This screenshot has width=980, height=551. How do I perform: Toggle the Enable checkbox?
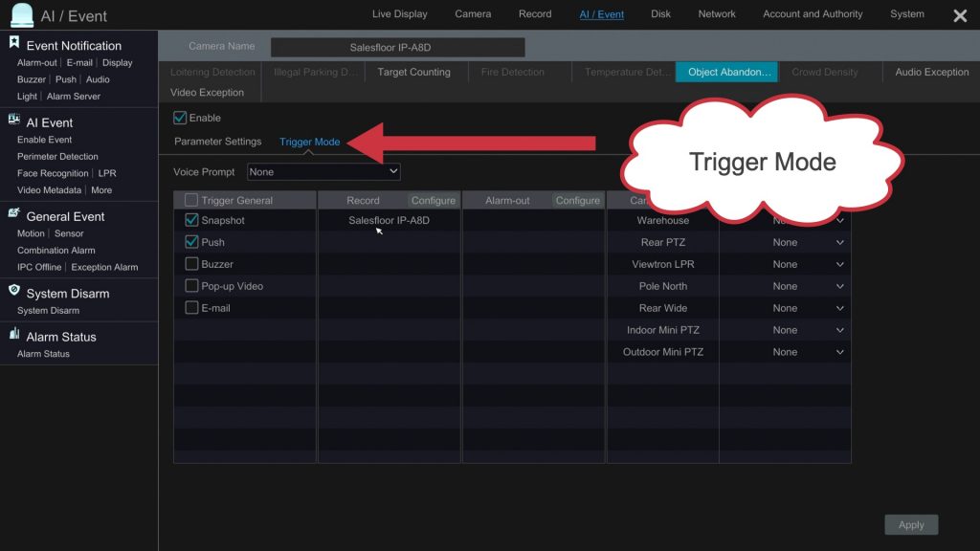180,118
